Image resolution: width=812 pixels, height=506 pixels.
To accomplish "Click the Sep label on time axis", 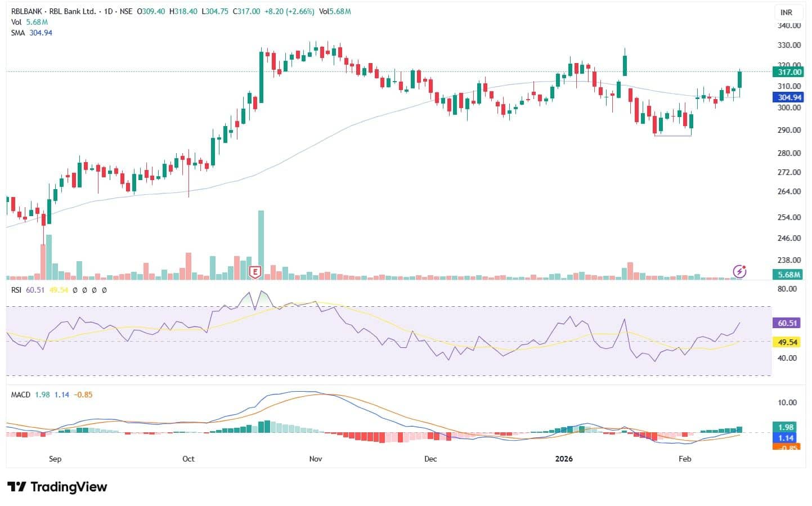I will pos(55,459).
